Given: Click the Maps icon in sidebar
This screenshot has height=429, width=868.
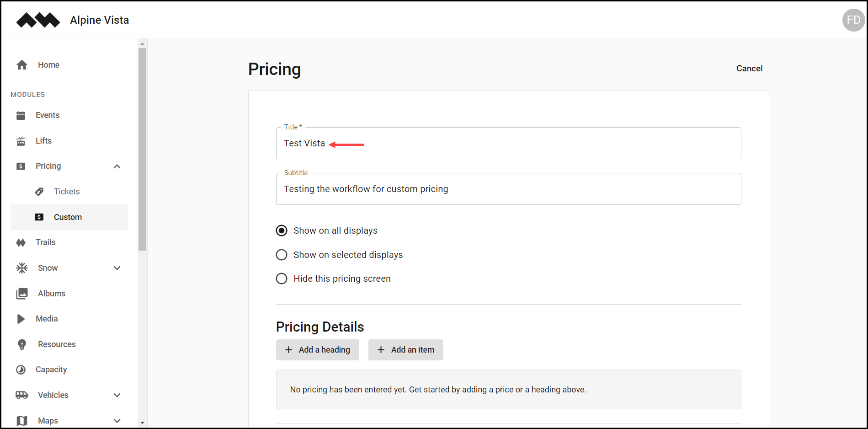Looking at the screenshot, I should pyautogui.click(x=22, y=420).
